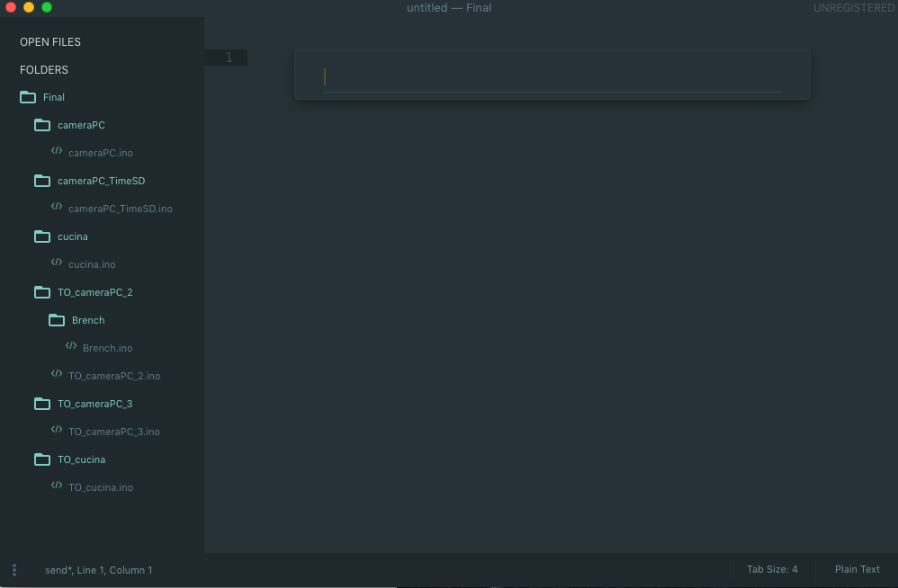The width and height of the screenshot is (898, 588).
Task: Click line number 1 in the gutter
Action: pos(229,58)
